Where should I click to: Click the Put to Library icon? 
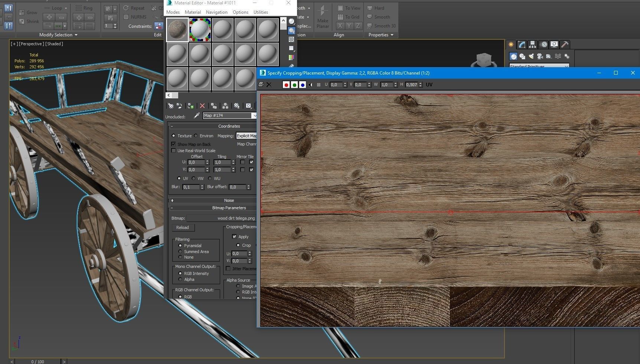[x=237, y=106]
